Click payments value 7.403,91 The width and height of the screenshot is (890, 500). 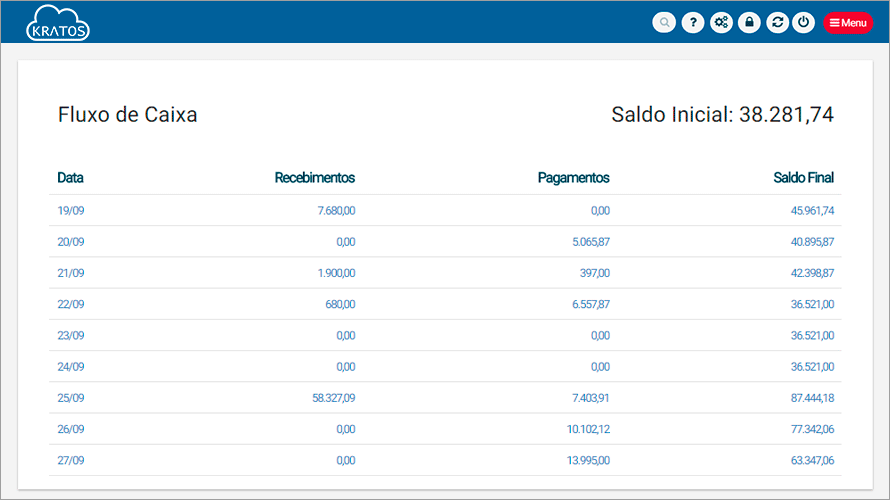pyautogui.click(x=591, y=398)
